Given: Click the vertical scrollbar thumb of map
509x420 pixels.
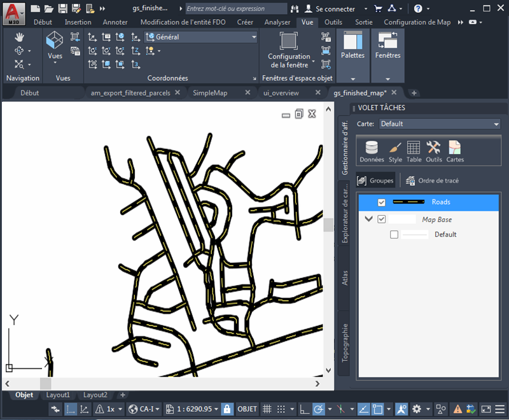Looking at the screenshot, I should (328, 225).
